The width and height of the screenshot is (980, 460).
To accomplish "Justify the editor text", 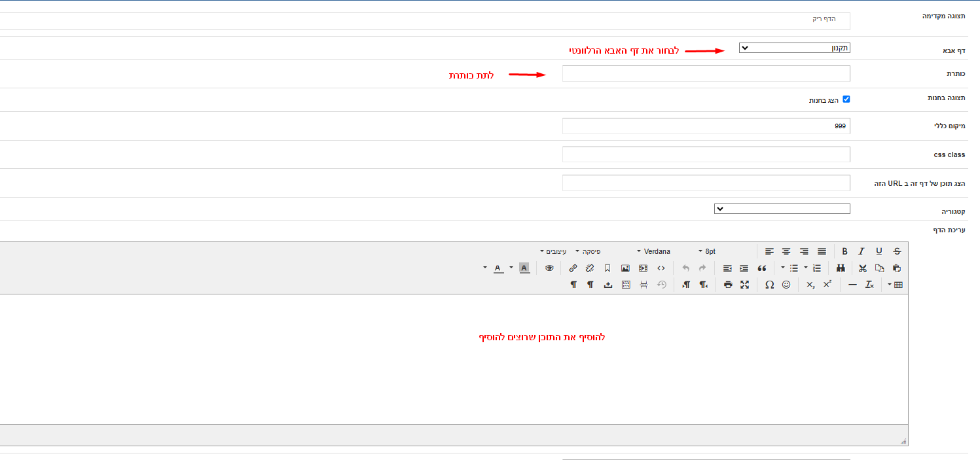I will click(822, 251).
